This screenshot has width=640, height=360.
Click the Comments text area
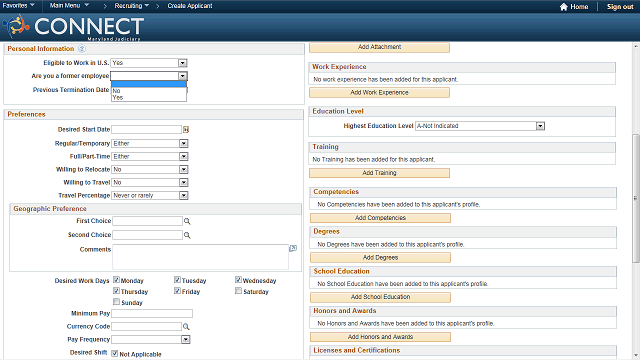tap(200, 257)
